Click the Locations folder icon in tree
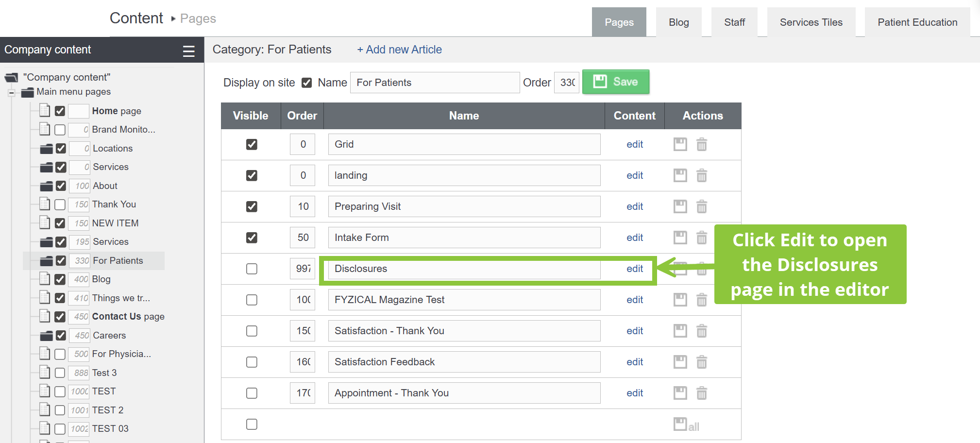980x443 pixels. [46, 149]
